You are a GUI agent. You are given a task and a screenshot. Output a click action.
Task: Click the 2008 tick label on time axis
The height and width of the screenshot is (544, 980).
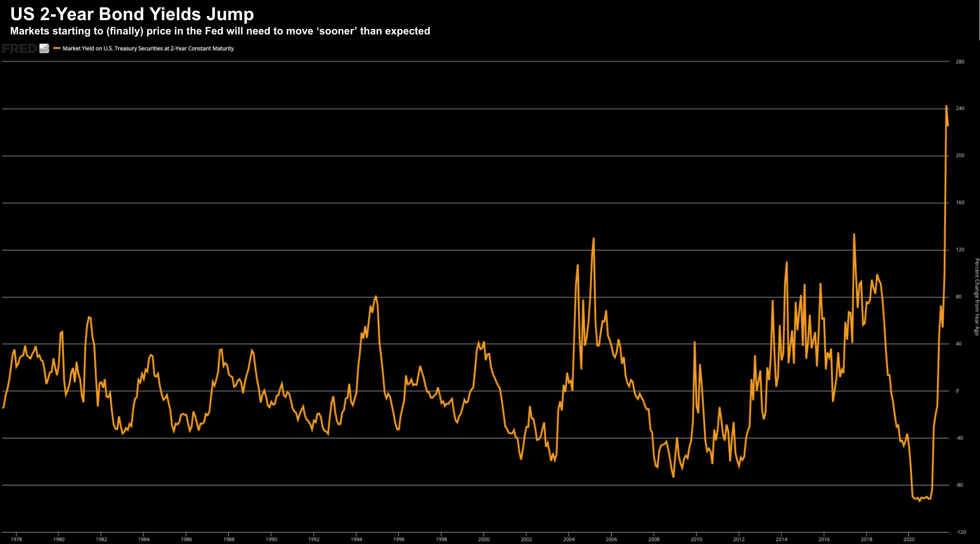tap(654, 539)
